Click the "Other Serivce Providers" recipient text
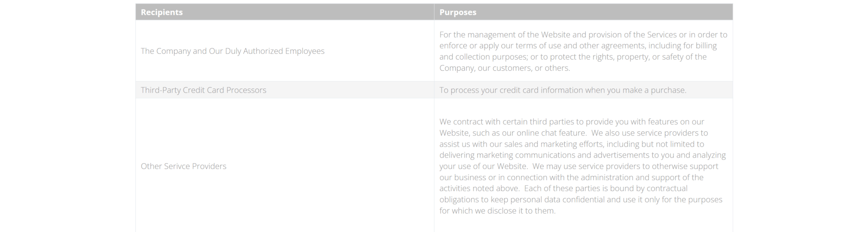Viewport: 868px width, 232px height. 183,166
